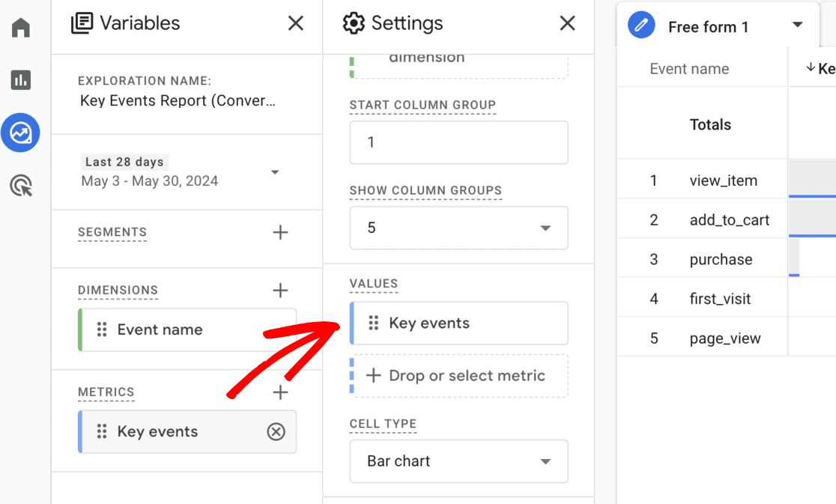Remove Key events metric from Variables
Image resolution: width=836 pixels, height=504 pixels.
(276, 431)
